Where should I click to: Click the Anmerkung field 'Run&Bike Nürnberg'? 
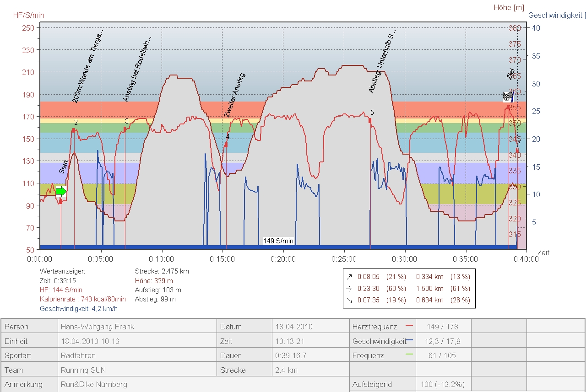pos(94,384)
